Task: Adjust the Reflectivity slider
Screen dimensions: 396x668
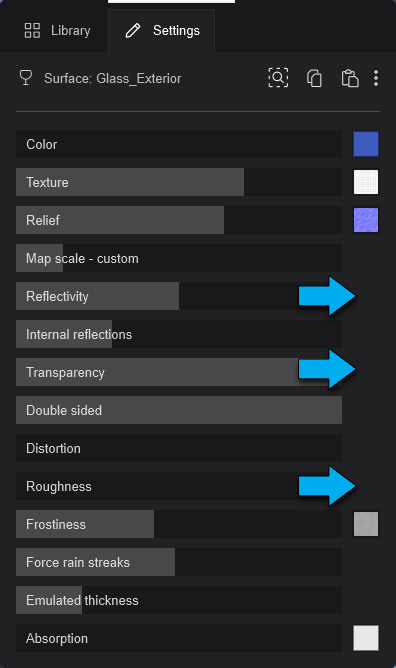Action: (179, 296)
